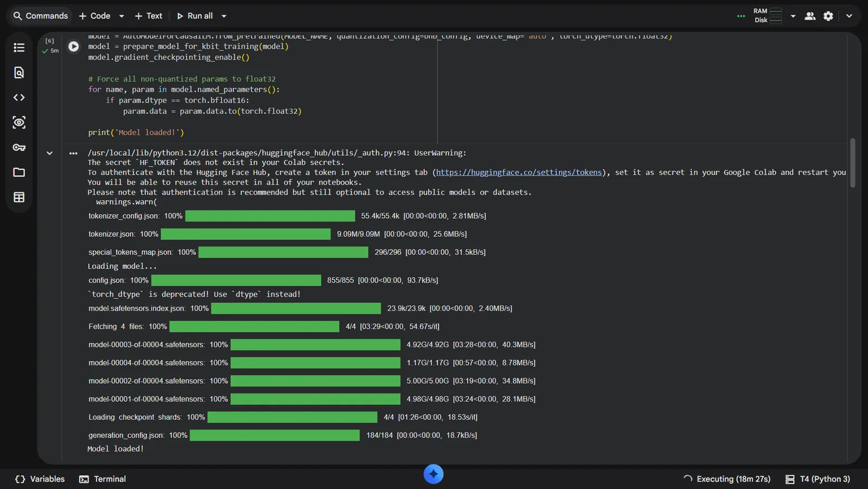Click the Loading checkpoint shards progress bar
Screen dimensions: 868x489
(x=292, y=417)
